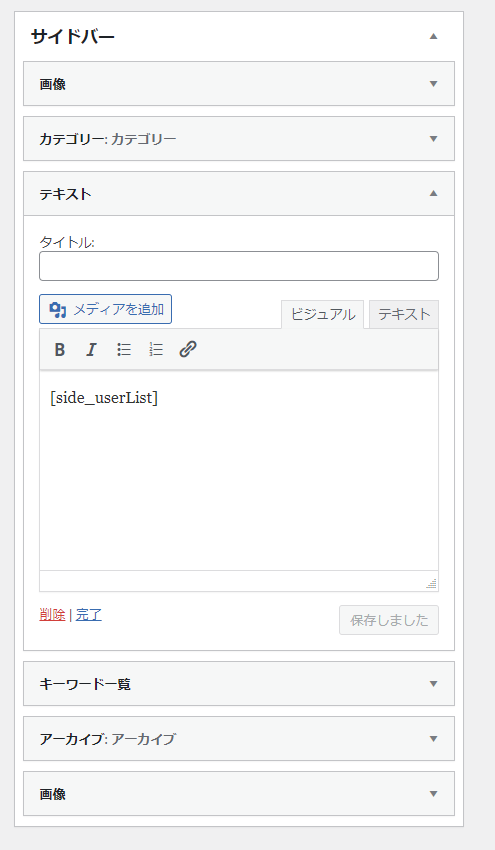Click the 保存しました button

click(389, 620)
